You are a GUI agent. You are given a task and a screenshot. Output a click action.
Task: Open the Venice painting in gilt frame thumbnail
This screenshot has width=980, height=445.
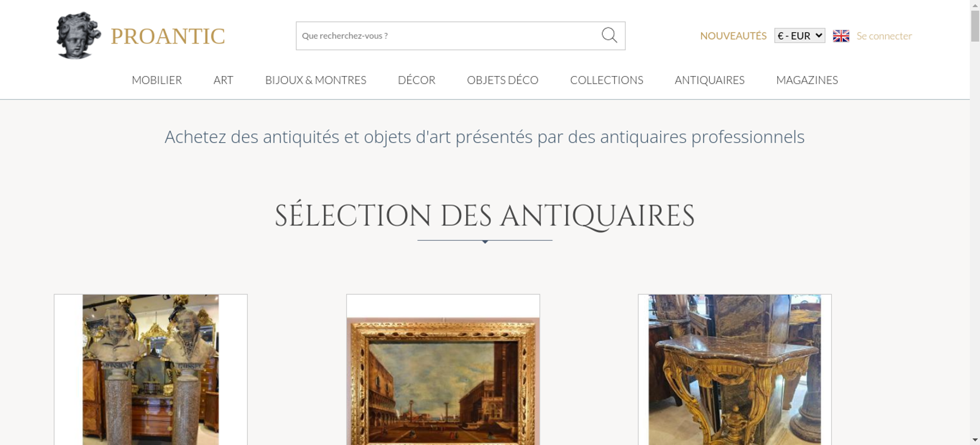pos(443,370)
